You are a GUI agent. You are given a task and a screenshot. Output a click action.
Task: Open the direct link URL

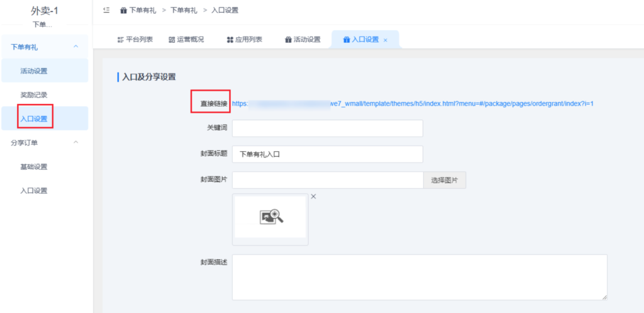[413, 103]
